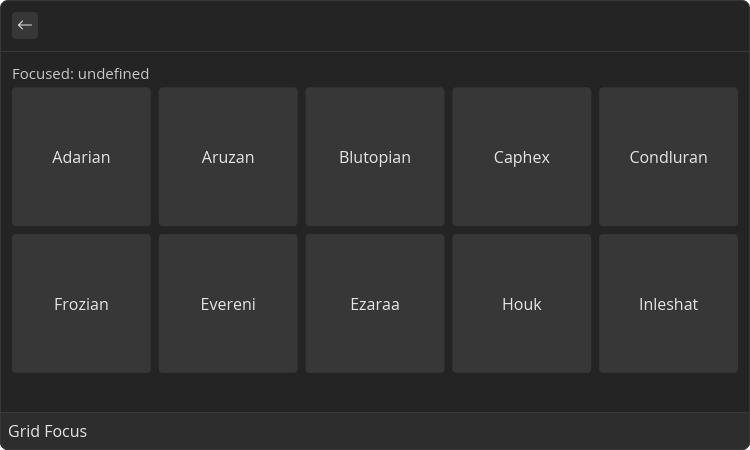Screen dimensions: 750x450
Task: Focus the Inleshat tile
Action: coord(669,303)
